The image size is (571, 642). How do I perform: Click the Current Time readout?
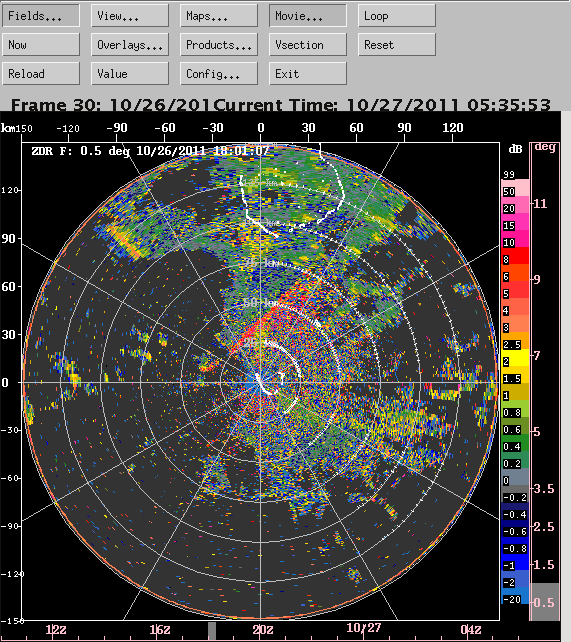382,105
